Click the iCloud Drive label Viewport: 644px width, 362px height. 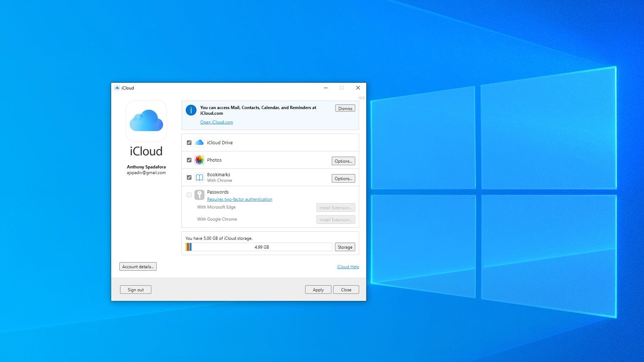(220, 142)
